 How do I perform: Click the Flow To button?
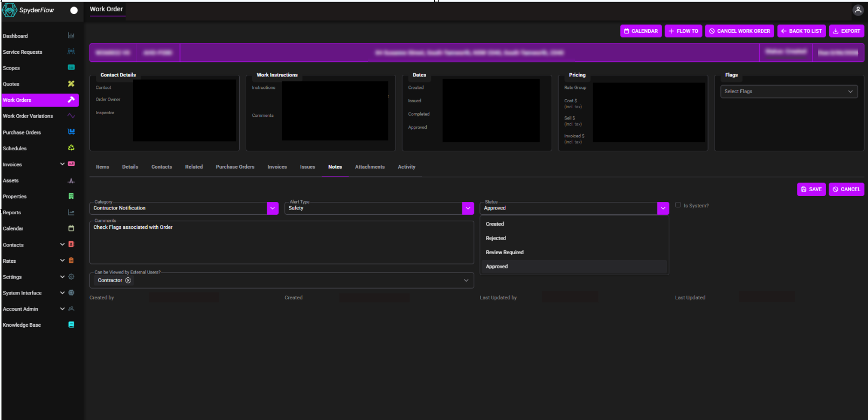click(683, 31)
